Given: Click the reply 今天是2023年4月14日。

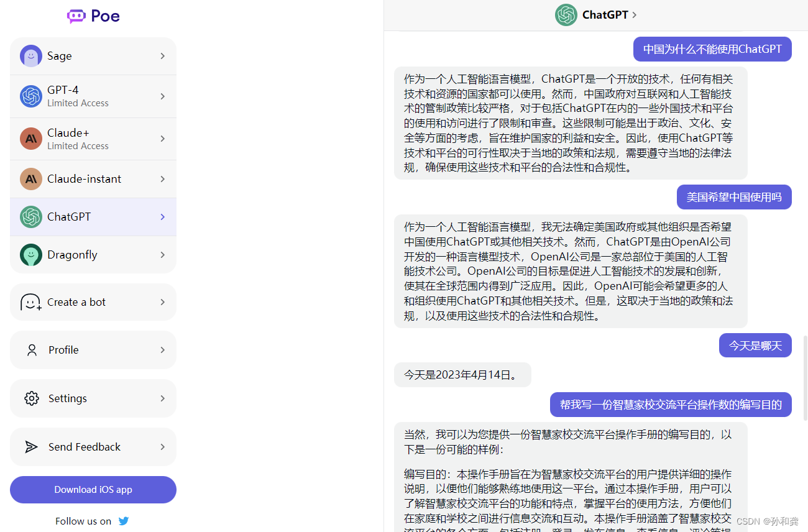Looking at the screenshot, I should tap(462, 375).
